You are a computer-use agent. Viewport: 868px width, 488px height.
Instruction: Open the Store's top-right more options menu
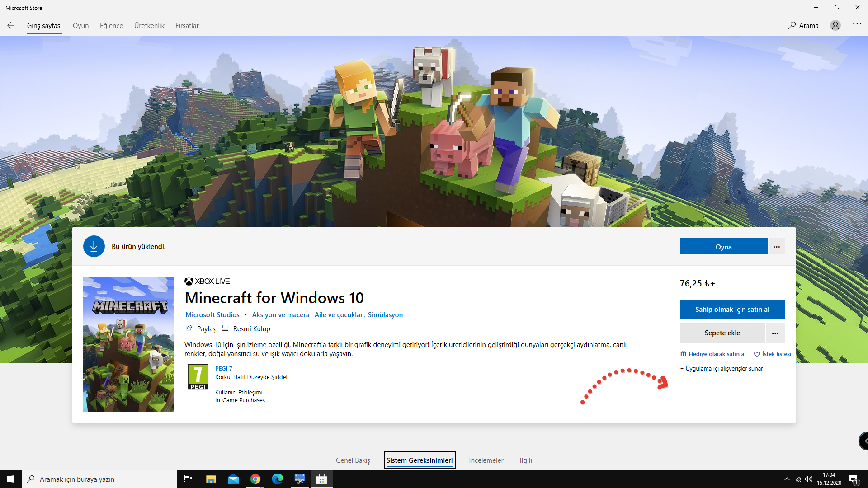point(857,24)
